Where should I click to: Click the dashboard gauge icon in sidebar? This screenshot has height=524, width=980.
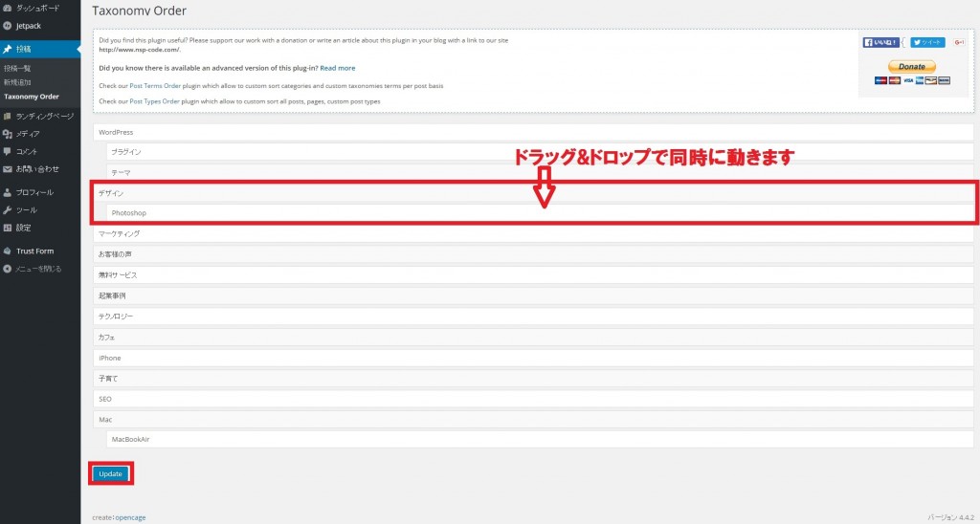pos(8,8)
